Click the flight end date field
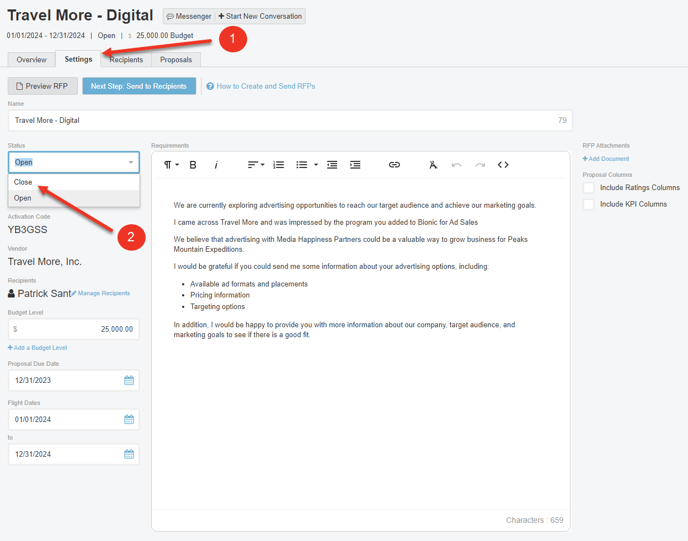The height and width of the screenshot is (541, 688). (x=74, y=454)
